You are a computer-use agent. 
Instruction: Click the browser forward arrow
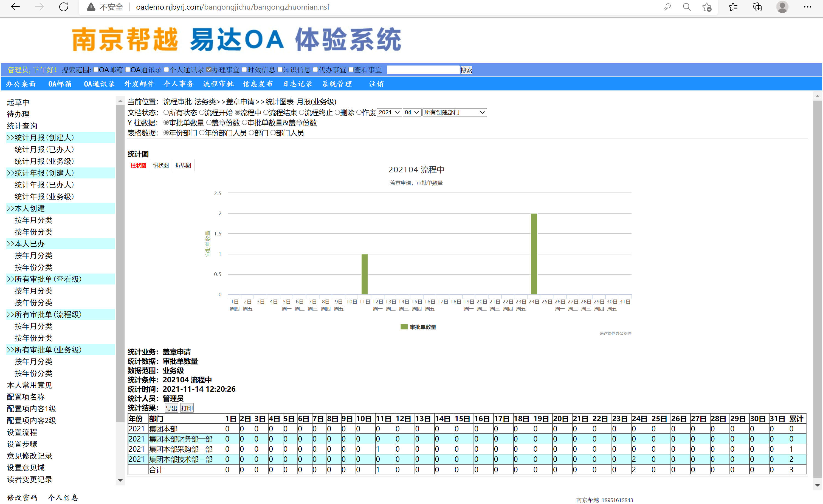click(x=40, y=7)
